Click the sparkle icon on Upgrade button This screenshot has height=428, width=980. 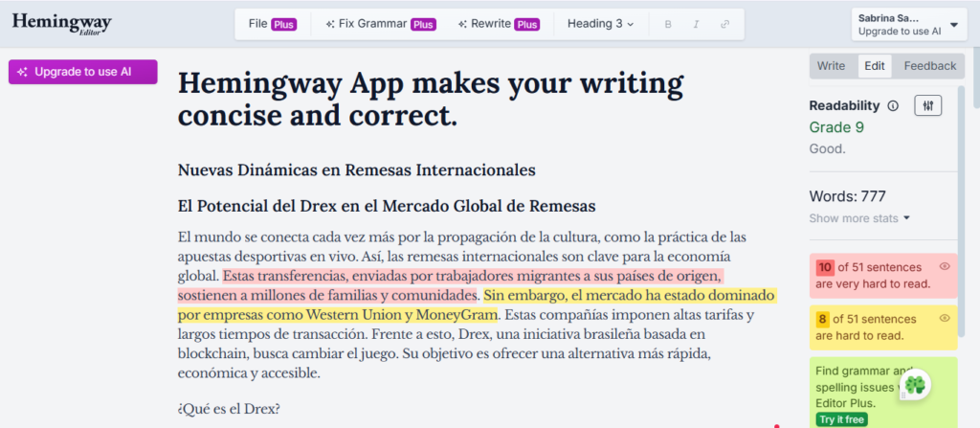click(x=23, y=72)
